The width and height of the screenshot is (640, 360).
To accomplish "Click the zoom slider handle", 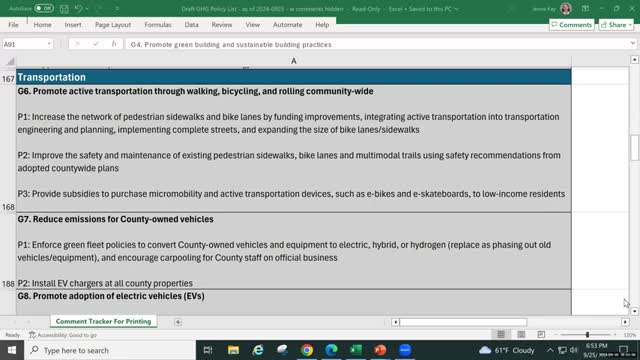I will (587, 335).
